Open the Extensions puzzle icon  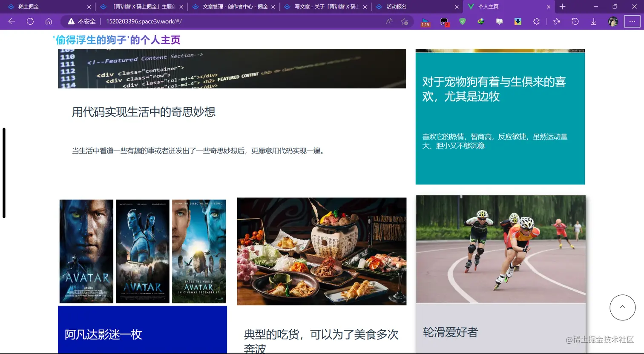click(x=536, y=21)
